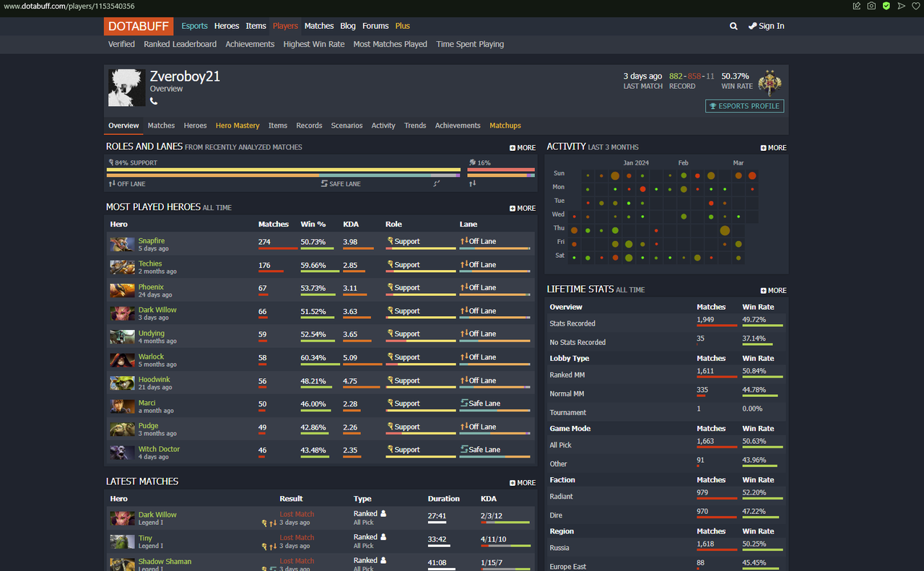The width and height of the screenshot is (924, 571).
Task: Click the Radiant faction 979 matches value
Action: [703, 492]
